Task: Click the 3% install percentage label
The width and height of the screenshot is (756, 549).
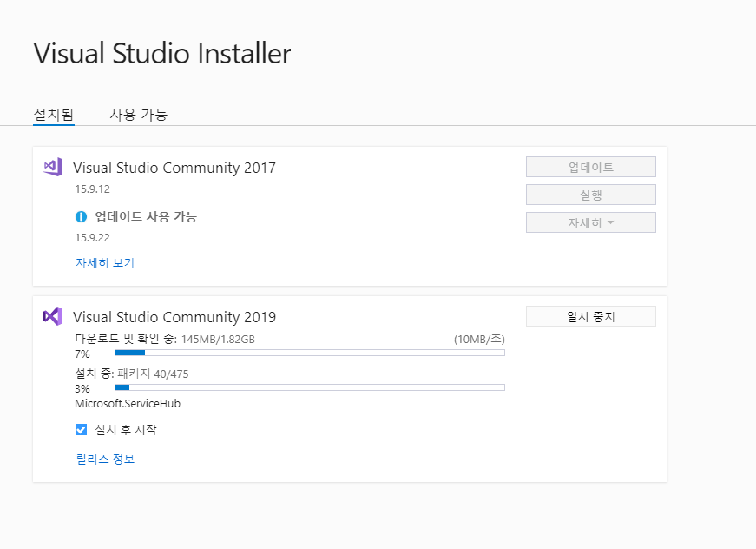Action: pyautogui.click(x=82, y=389)
